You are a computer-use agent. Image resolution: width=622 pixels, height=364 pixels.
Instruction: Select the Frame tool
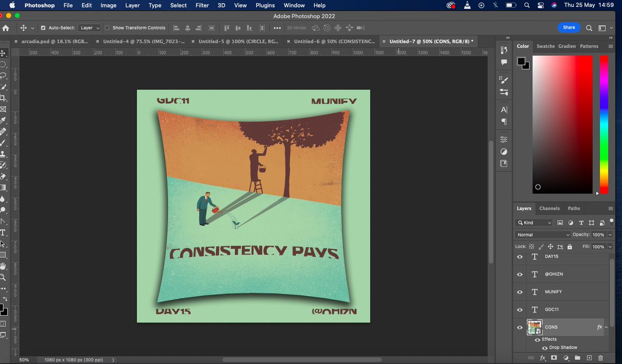point(3,109)
